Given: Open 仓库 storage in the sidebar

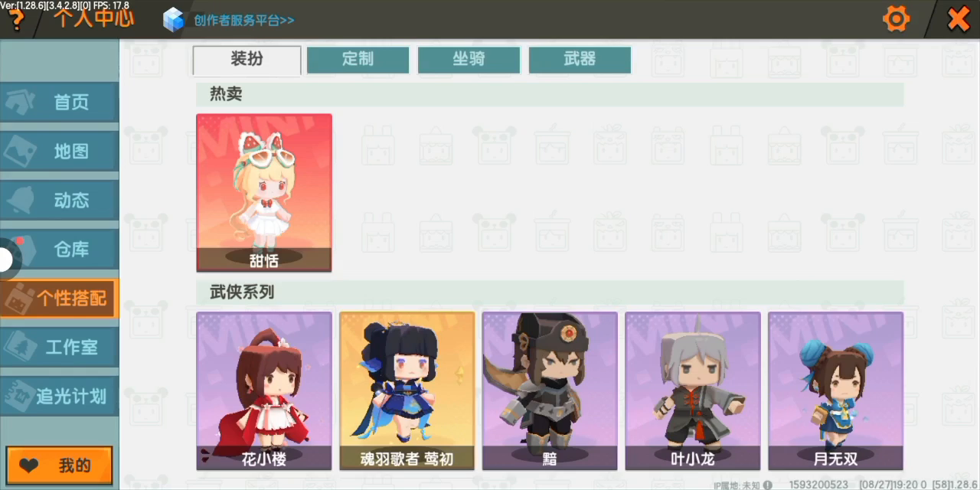Looking at the screenshot, I should coord(59,249).
